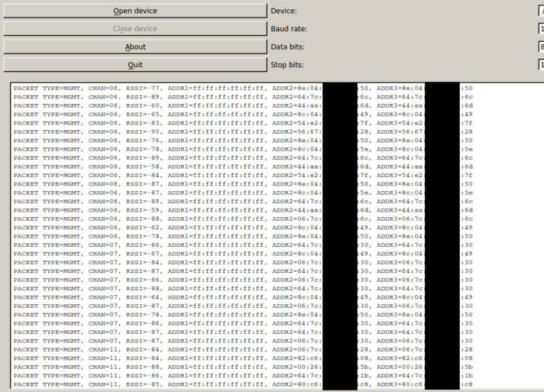This screenshot has width=544, height=392.
Task: Select the first packet line with RSSI=-77
Action: click(142, 88)
